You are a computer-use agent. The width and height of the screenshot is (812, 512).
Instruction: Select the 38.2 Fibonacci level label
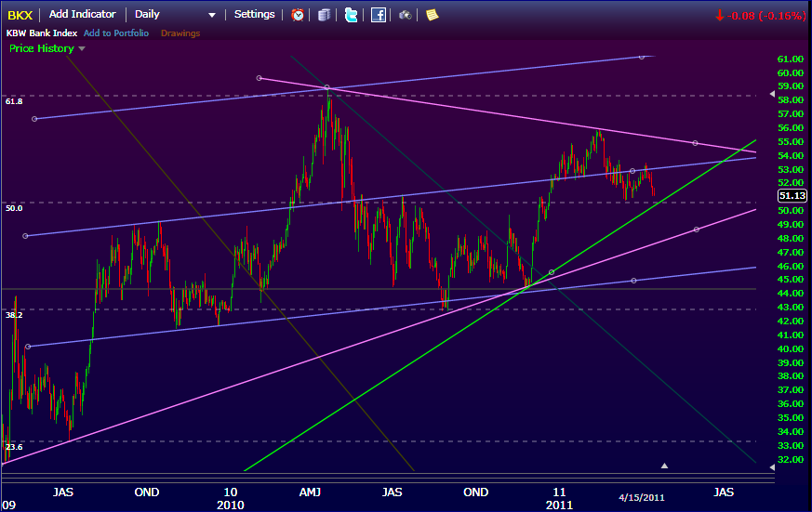click(x=14, y=315)
